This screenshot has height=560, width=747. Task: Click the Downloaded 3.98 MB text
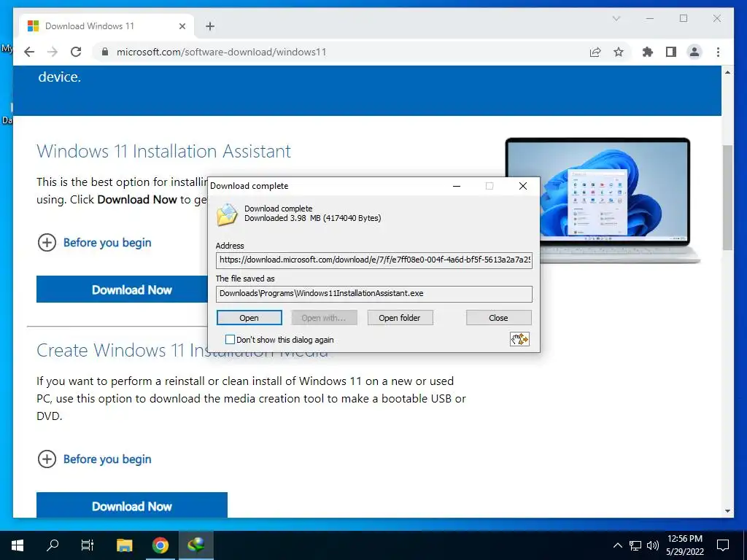[x=312, y=219]
